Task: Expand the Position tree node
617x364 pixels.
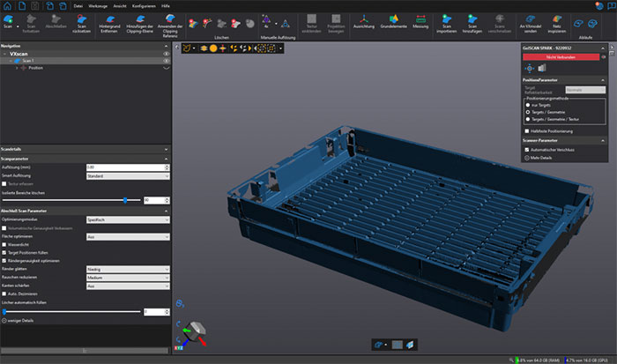Action: [x=17, y=68]
